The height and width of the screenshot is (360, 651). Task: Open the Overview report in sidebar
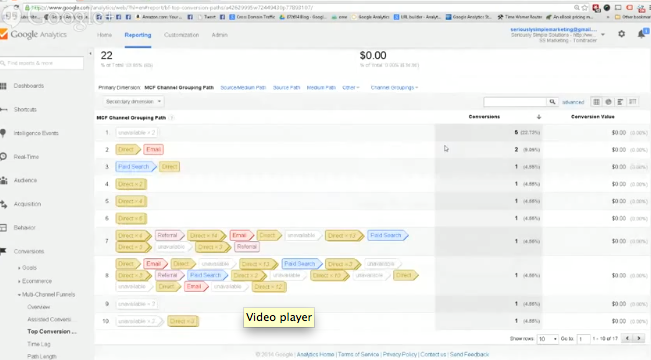pyautogui.click(x=39, y=307)
